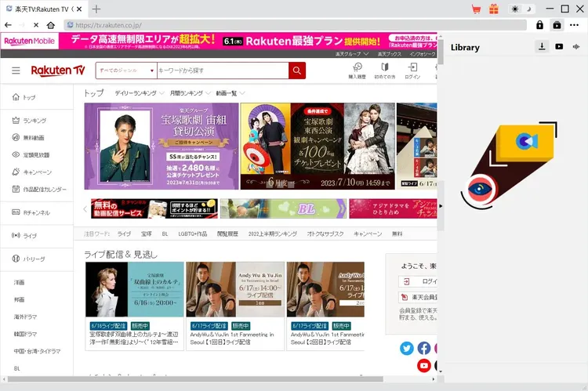
Task: Open the Rakuten TV hamburger menu
Action: click(16, 71)
